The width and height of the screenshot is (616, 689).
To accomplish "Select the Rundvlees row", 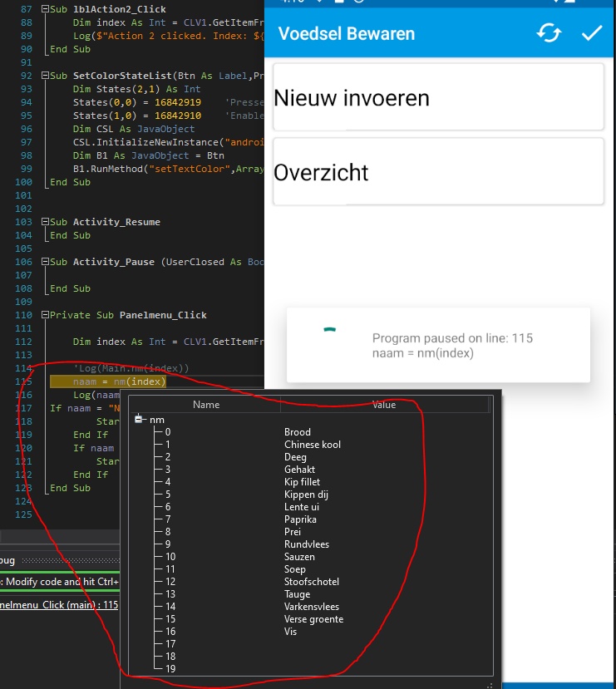I will (x=311, y=544).
